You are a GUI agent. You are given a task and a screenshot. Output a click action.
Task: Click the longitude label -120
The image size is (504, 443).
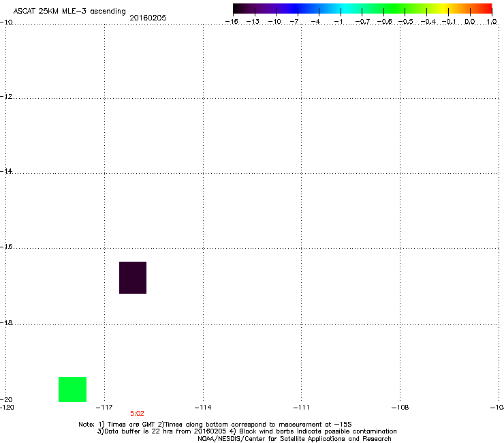[7, 408]
